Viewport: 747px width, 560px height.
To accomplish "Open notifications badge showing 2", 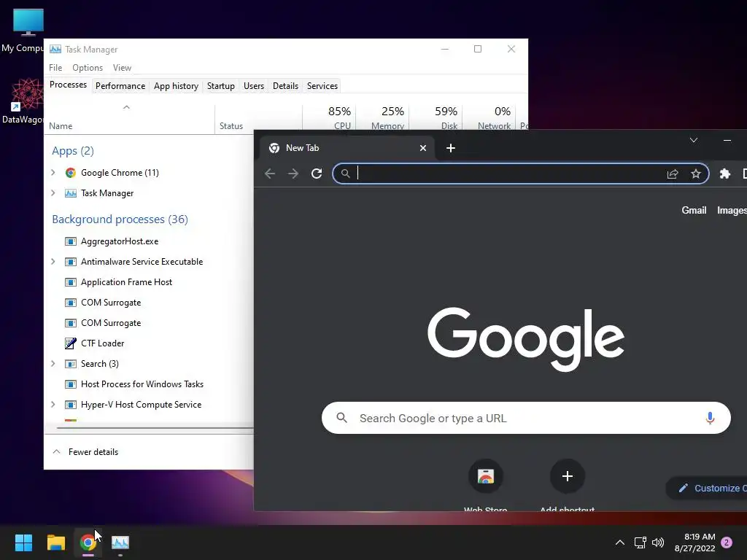I will click(727, 542).
